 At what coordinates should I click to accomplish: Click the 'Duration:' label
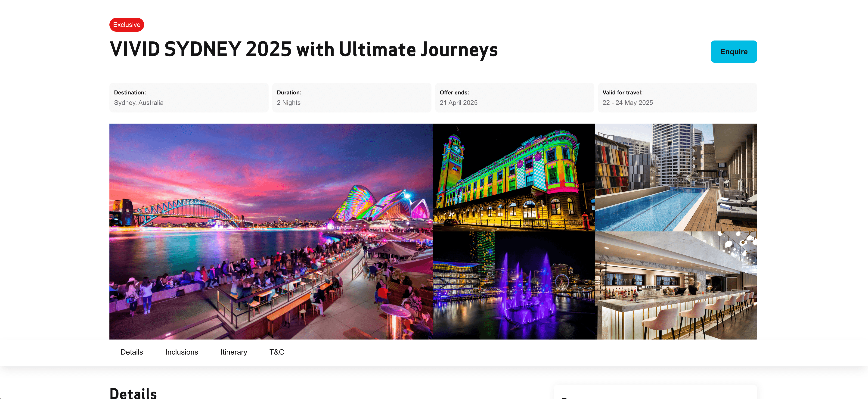289,92
